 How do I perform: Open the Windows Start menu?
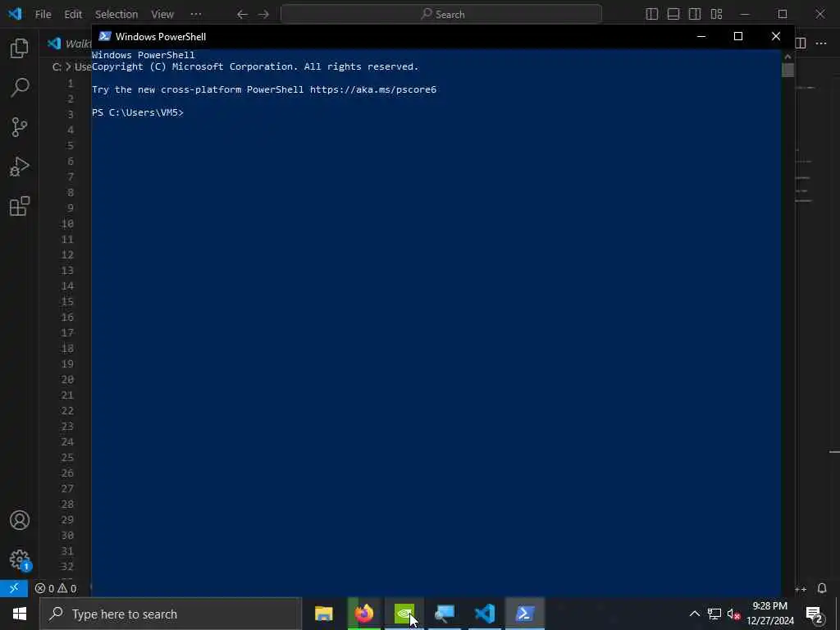tap(20, 614)
